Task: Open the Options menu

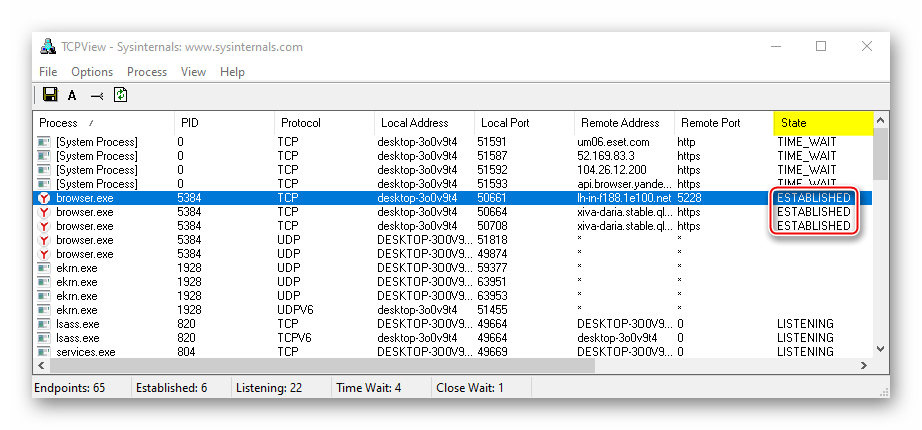Action: [x=92, y=72]
